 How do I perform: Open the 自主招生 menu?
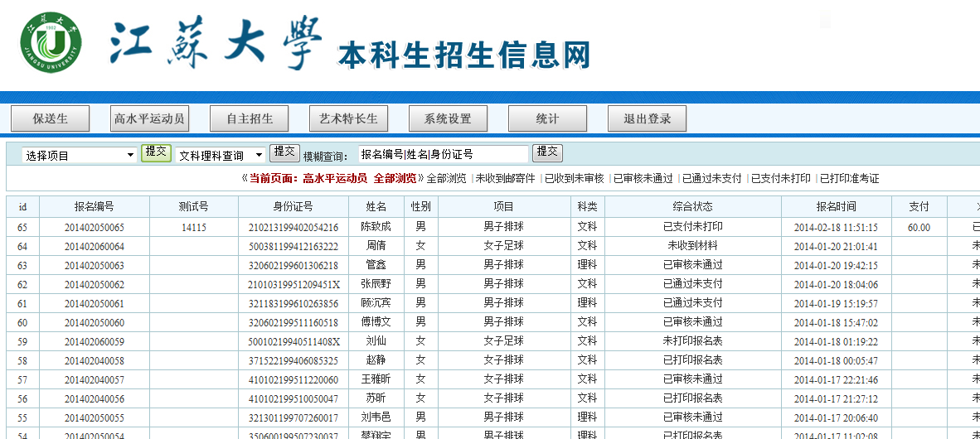pyautogui.click(x=250, y=118)
